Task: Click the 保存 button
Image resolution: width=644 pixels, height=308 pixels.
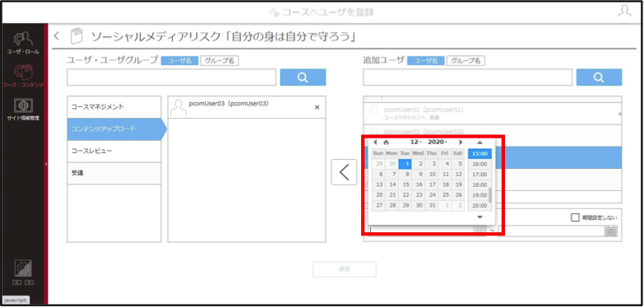Action: pos(344,269)
